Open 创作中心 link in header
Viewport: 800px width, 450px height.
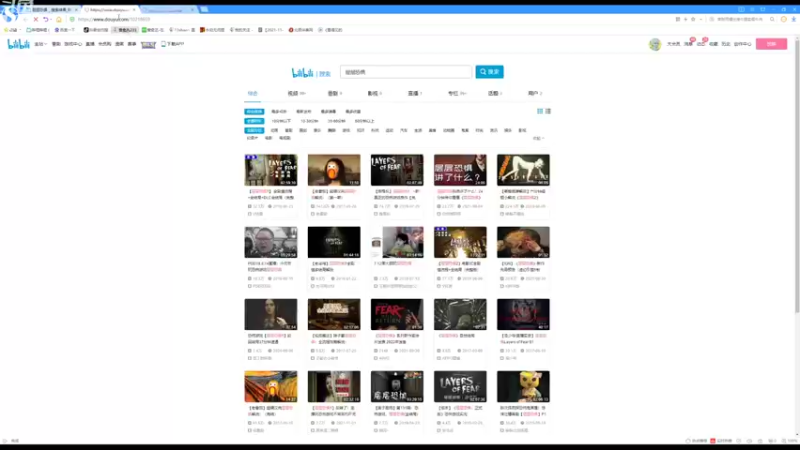coord(742,44)
